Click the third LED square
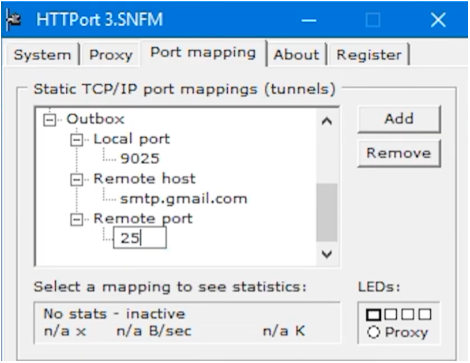 click(408, 314)
